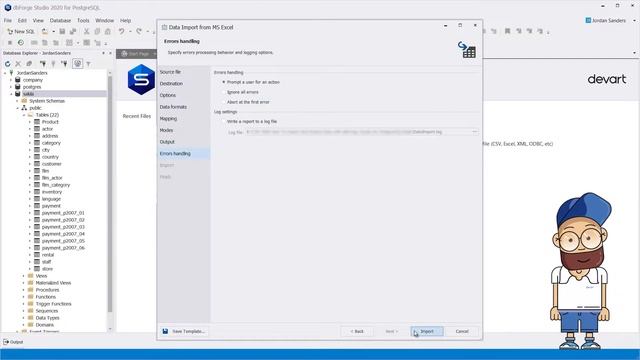
Task: Click the Database Explorer vertical scrollbar
Action: click(x=110, y=194)
